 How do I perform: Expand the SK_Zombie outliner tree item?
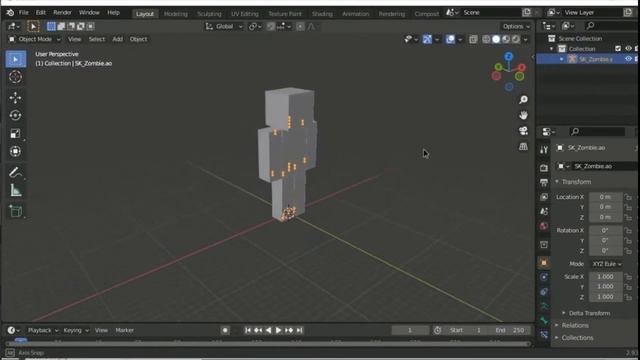(562, 59)
